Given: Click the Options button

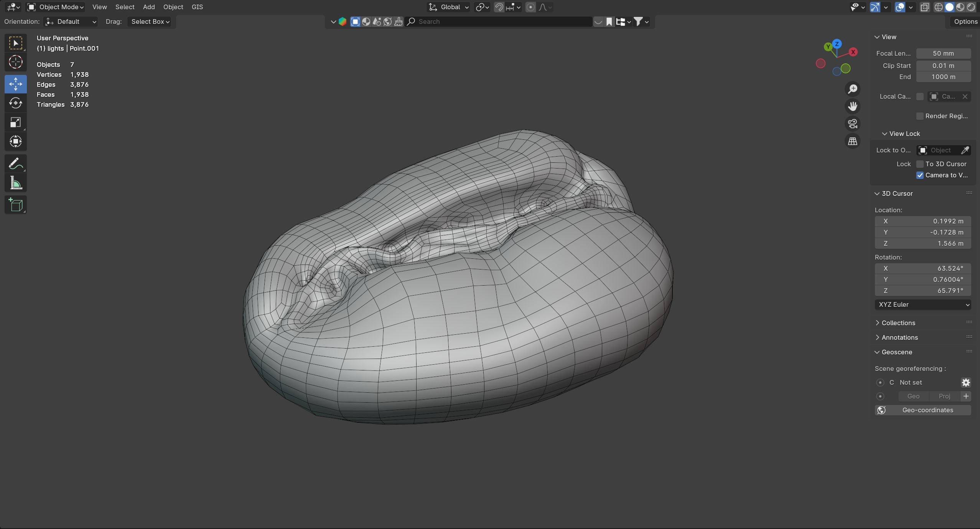Looking at the screenshot, I should coord(965,21).
